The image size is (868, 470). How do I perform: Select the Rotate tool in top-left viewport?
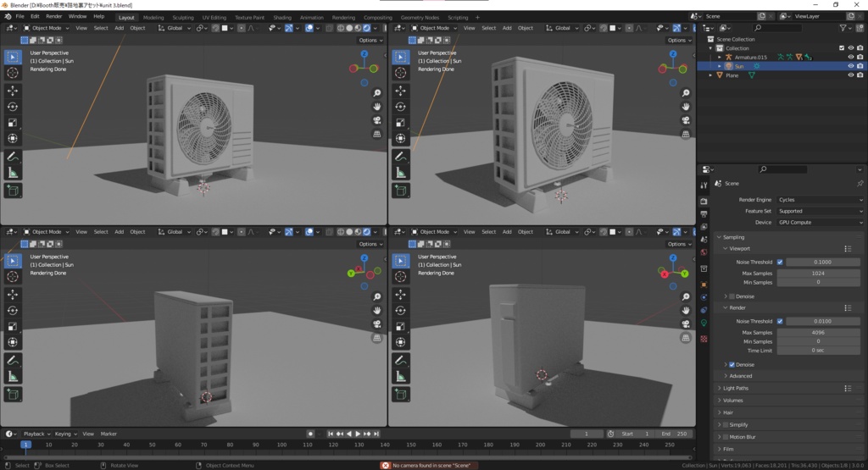(x=13, y=107)
